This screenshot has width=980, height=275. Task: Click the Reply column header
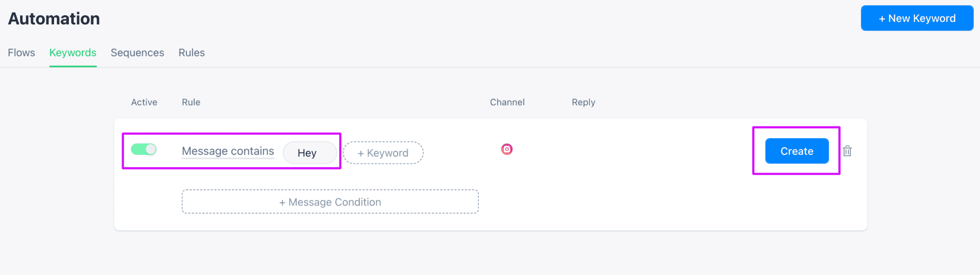583,102
